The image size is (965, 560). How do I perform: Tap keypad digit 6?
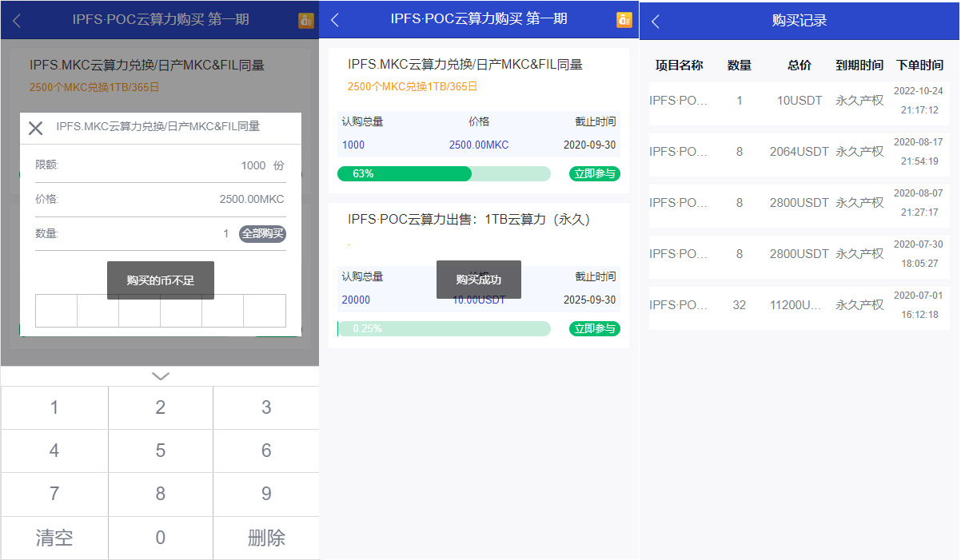click(x=266, y=451)
